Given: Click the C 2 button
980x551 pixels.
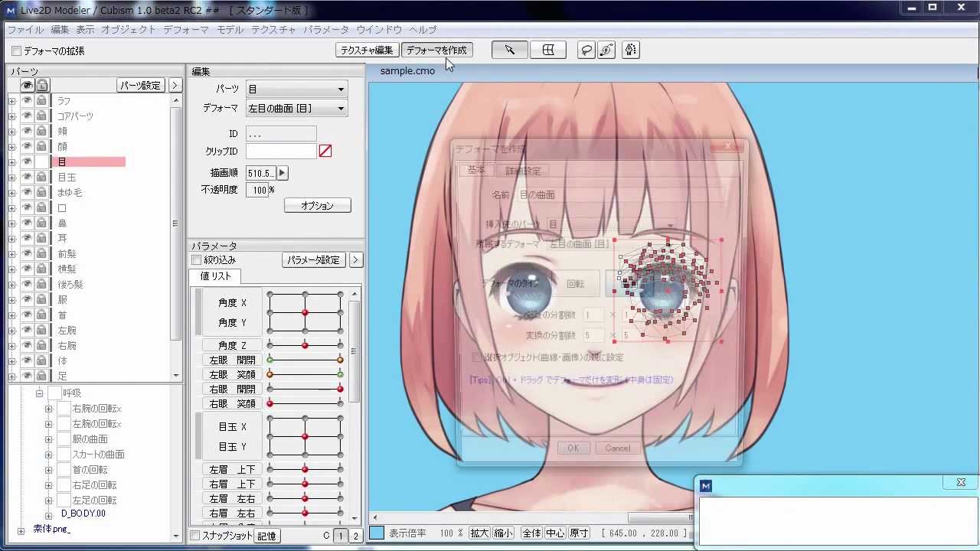Looking at the screenshot, I should (355, 536).
